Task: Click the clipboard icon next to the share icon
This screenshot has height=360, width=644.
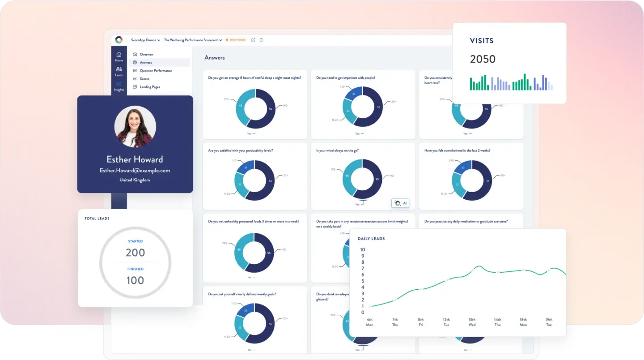Action: (261, 40)
